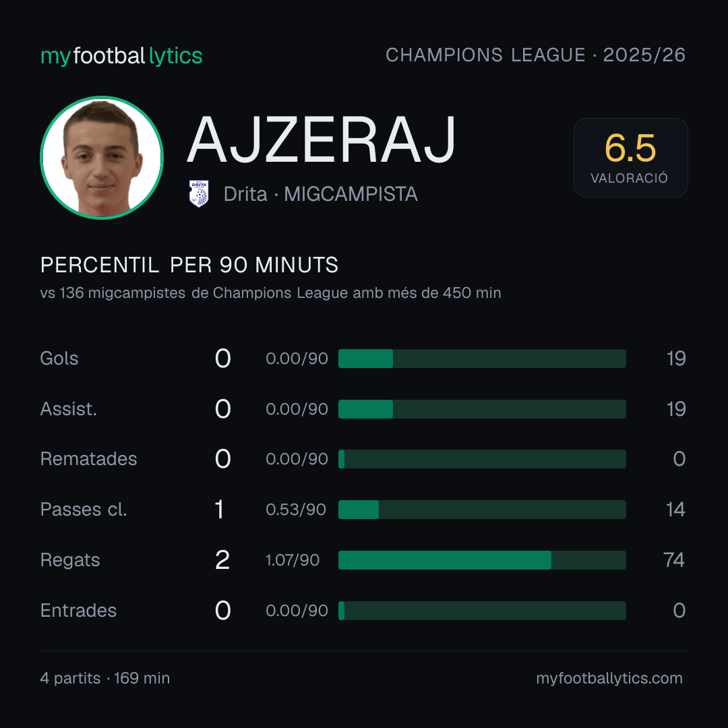Click the Entrades percentile bar
The width and height of the screenshot is (728, 728).
pos(482,611)
